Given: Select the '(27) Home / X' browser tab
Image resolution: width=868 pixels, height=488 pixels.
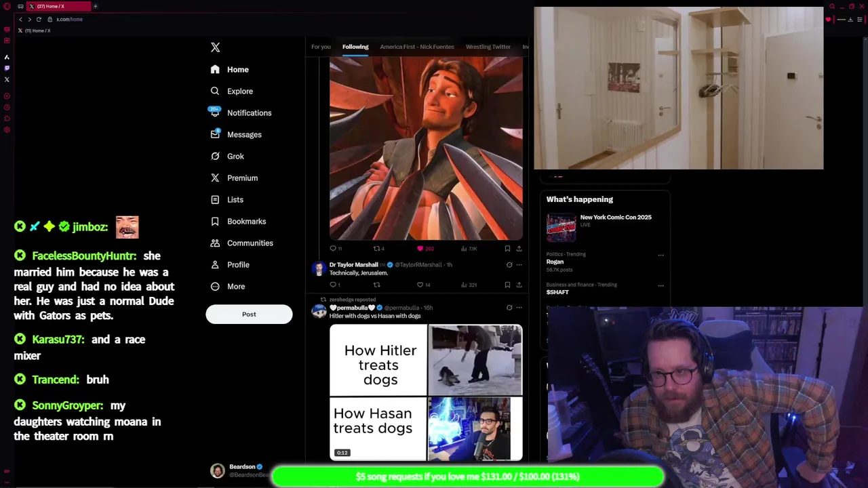Looking at the screenshot, I should (x=59, y=6).
